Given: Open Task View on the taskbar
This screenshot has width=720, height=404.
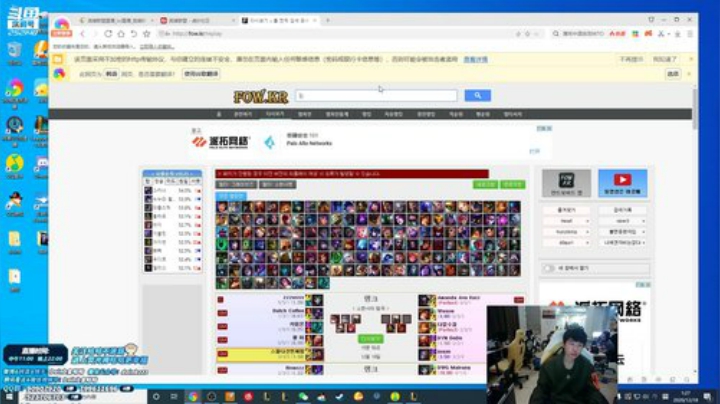Looking at the screenshot, I should [174, 397].
